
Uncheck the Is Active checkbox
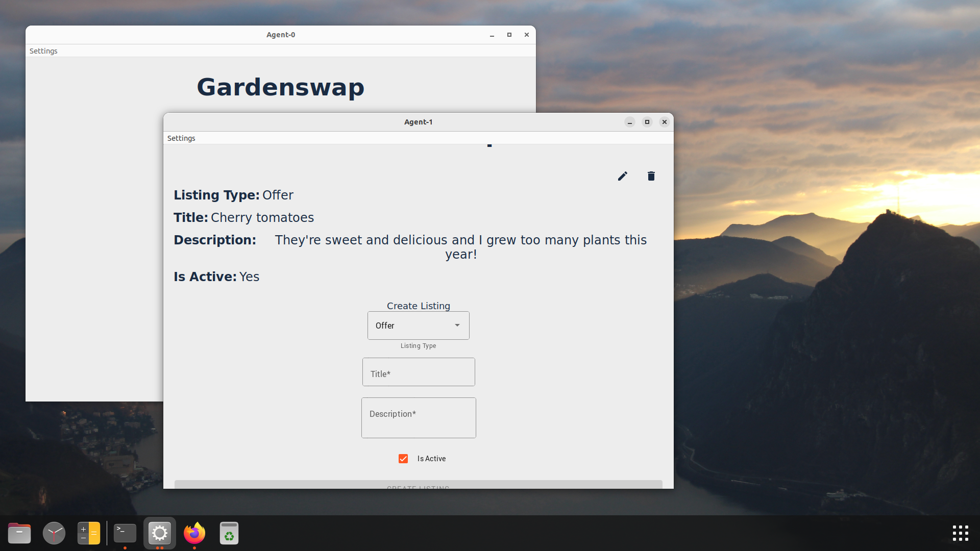(x=403, y=458)
